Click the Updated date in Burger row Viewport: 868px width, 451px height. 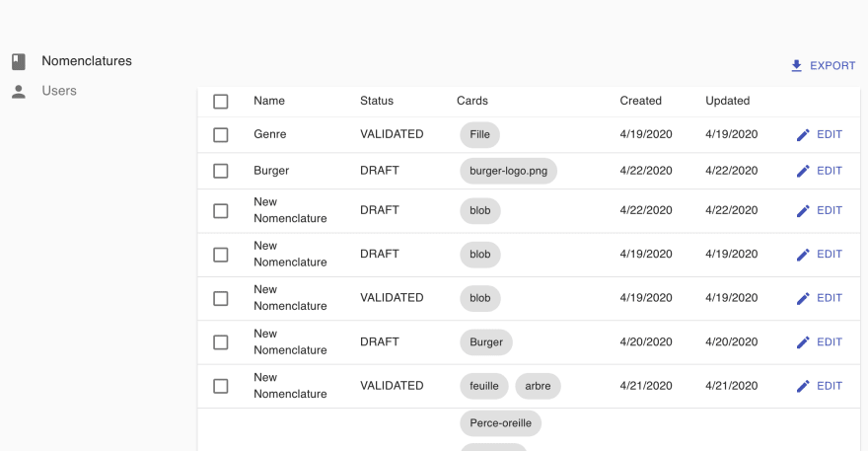point(731,171)
